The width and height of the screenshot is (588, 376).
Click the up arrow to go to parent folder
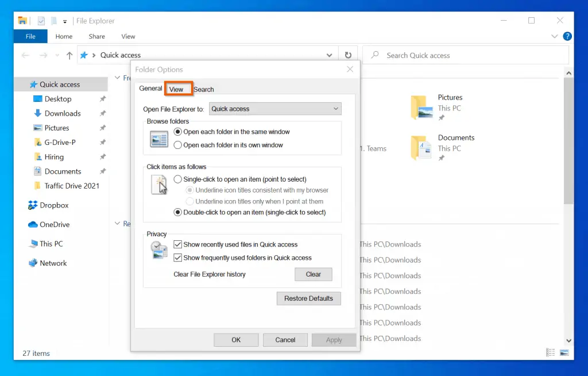click(x=68, y=55)
